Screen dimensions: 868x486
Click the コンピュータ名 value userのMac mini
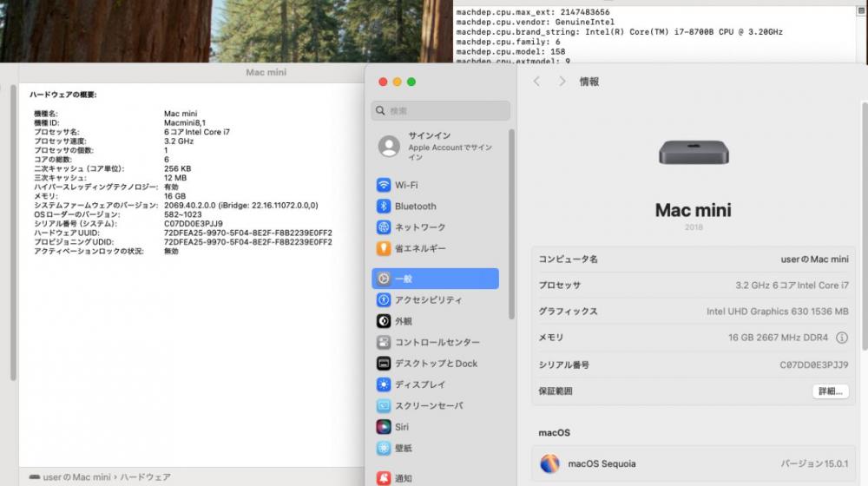pos(814,259)
